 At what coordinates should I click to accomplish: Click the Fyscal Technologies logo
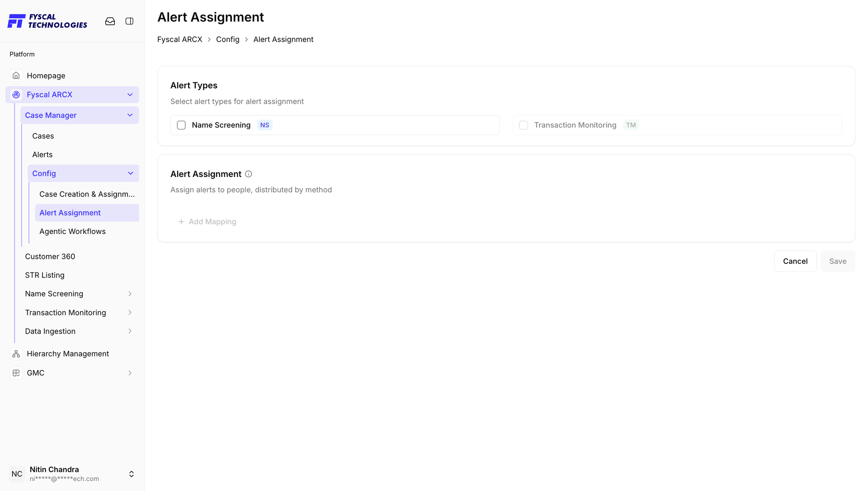(47, 21)
